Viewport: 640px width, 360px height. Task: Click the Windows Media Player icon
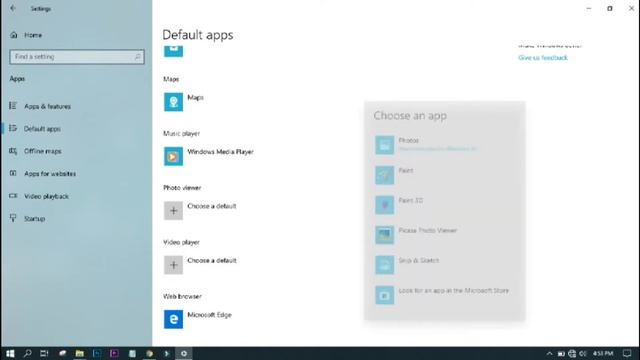point(173,156)
